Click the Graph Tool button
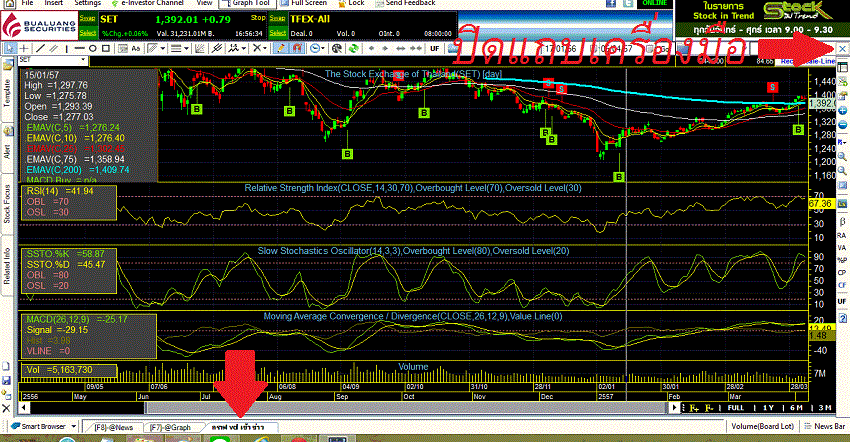 (x=247, y=3)
